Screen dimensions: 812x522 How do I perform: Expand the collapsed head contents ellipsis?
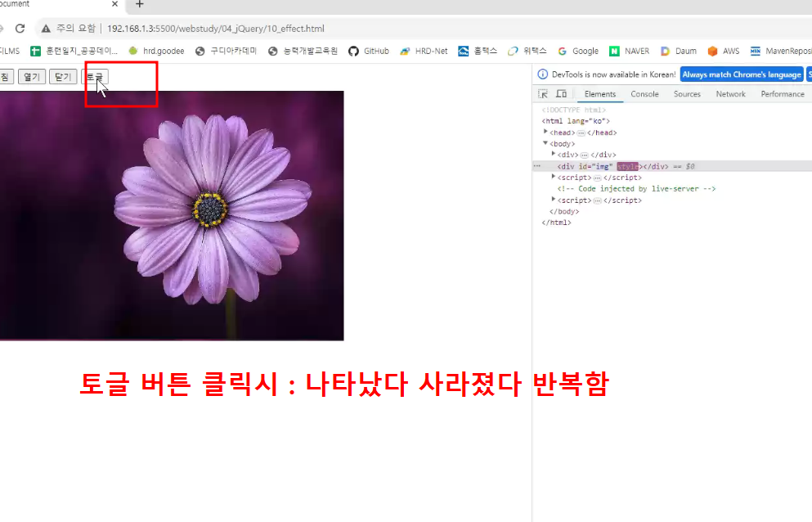[x=581, y=133]
